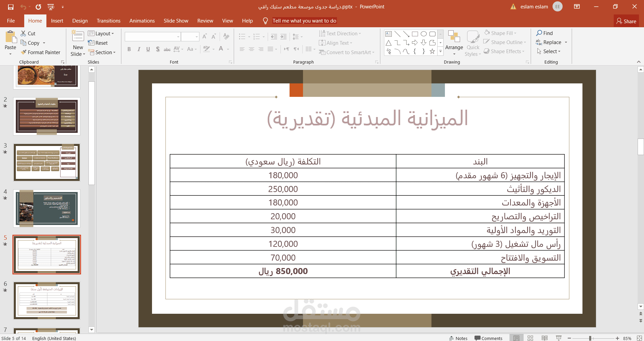Screen dimensions: 644x341
Task: Collapse the ribbon chevron
Action: point(639,62)
